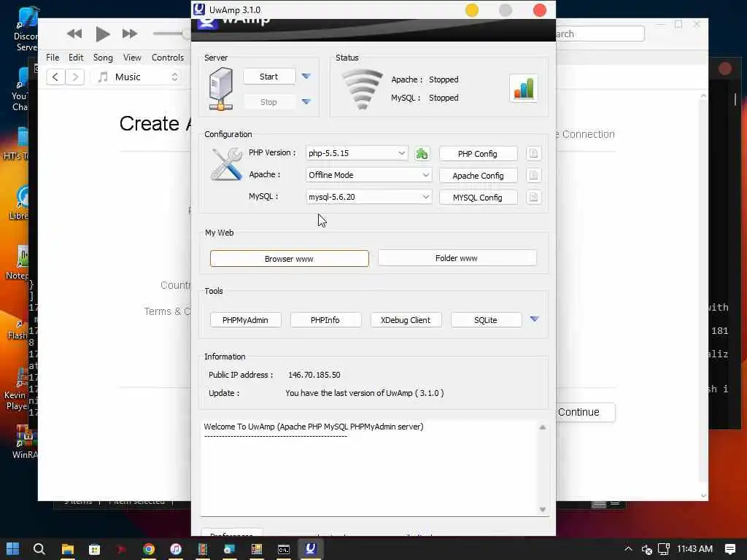Expand the Start button dropdown arrow
The height and width of the screenshot is (560, 747).
[306, 76]
